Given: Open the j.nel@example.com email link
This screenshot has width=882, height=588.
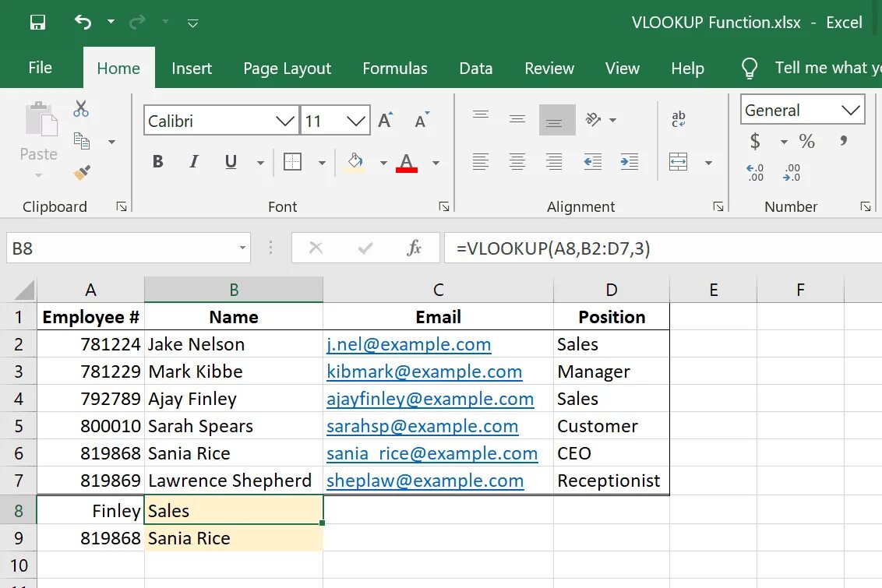Looking at the screenshot, I should click(409, 344).
